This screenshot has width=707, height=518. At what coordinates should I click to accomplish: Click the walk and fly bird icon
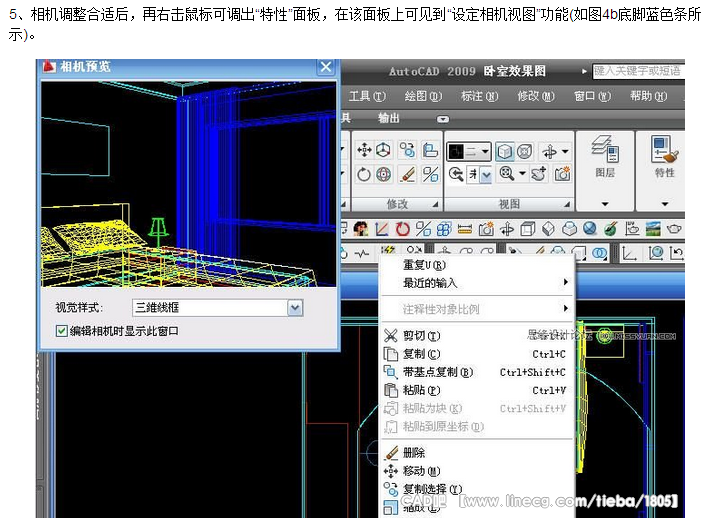coord(539,174)
